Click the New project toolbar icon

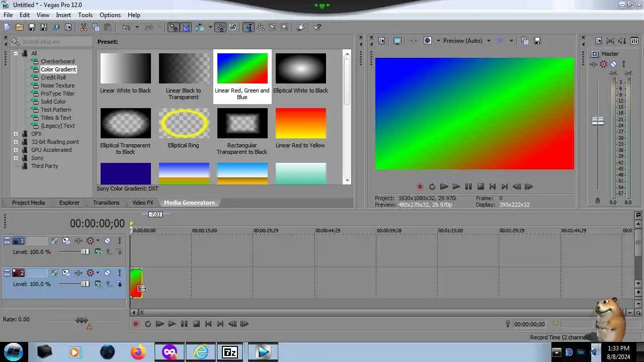[7, 27]
